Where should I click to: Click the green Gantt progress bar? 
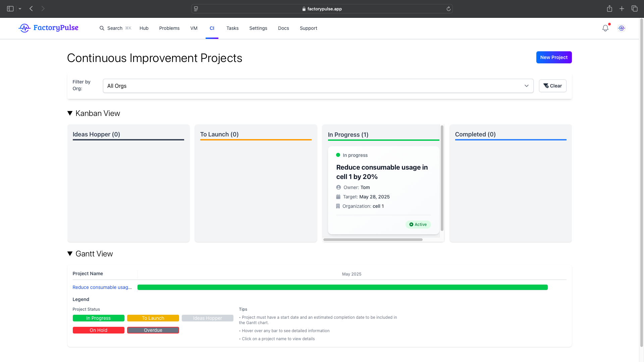pyautogui.click(x=342, y=287)
